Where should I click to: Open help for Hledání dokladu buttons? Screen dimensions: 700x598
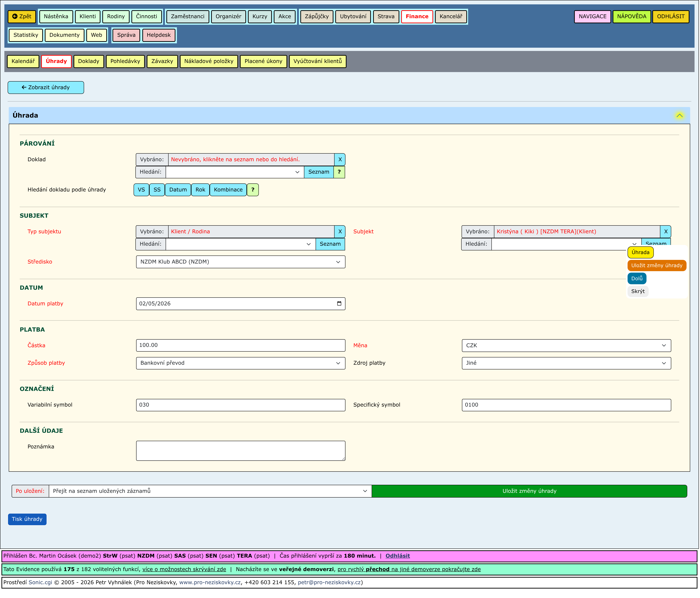click(252, 190)
